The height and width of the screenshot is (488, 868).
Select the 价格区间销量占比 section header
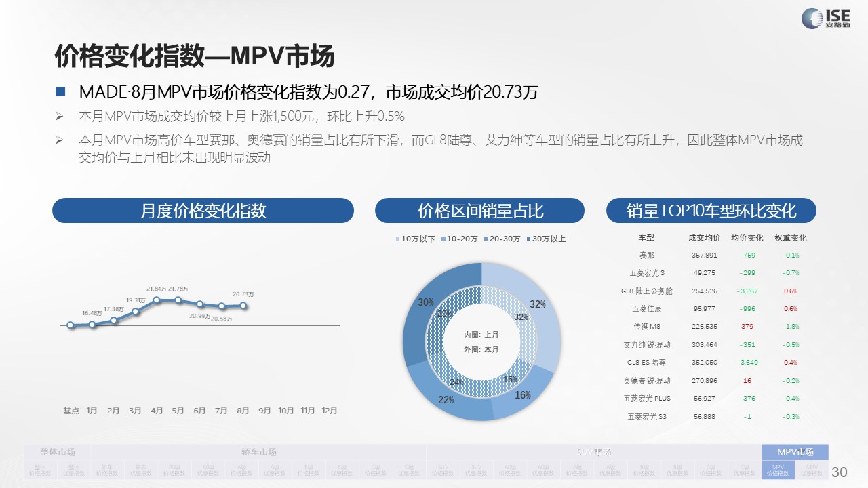[x=479, y=210]
